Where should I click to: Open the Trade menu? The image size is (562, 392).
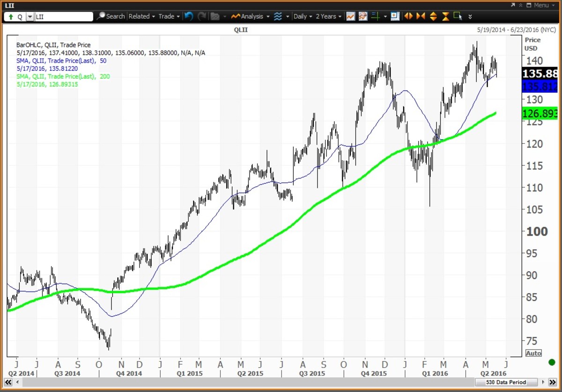(169, 16)
